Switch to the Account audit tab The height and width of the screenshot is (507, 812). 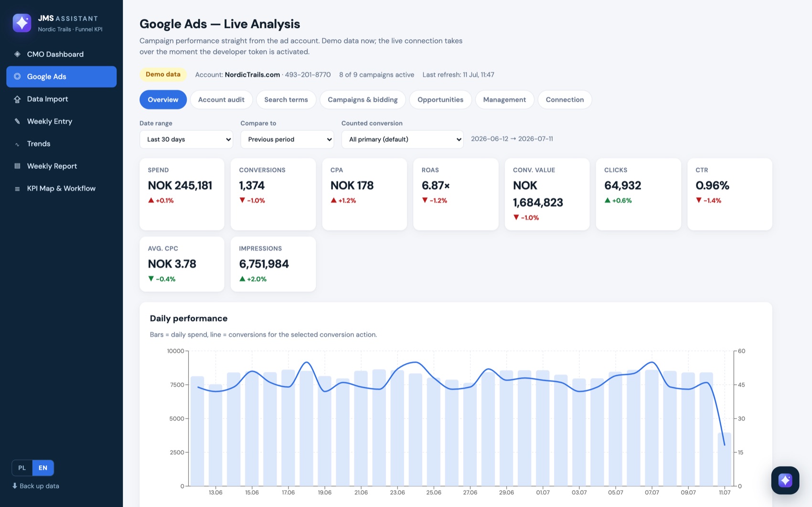coord(221,100)
